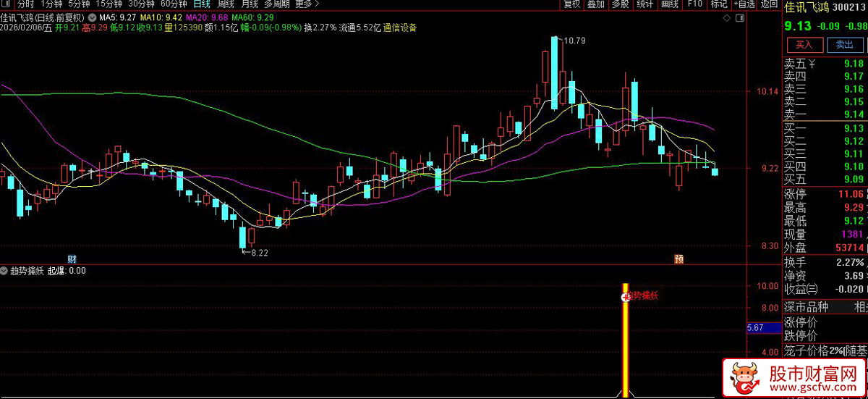868x399 pixels.
Task: Click the 8.22 low price label
Action: pyautogui.click(x=259, y=253)
